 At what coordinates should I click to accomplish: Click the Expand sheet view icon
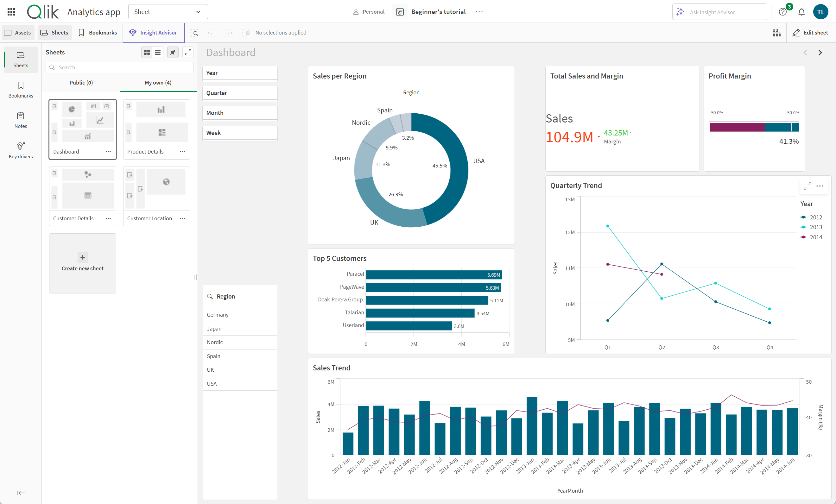tap(188, 53)
